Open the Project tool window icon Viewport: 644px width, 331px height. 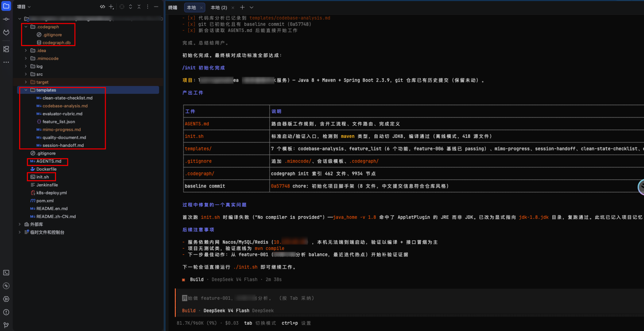click(x=6, y=6)
